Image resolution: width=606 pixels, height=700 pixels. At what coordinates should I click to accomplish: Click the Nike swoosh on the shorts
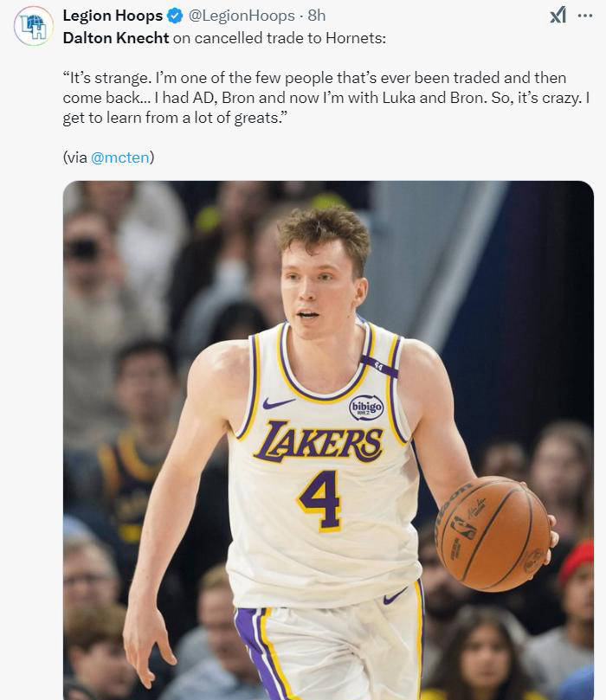click(395, 596)
